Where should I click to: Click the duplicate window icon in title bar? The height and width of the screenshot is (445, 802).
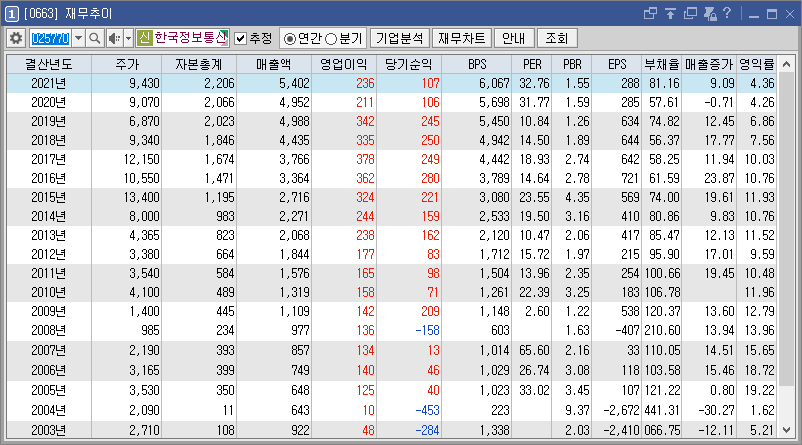(690, 14)
